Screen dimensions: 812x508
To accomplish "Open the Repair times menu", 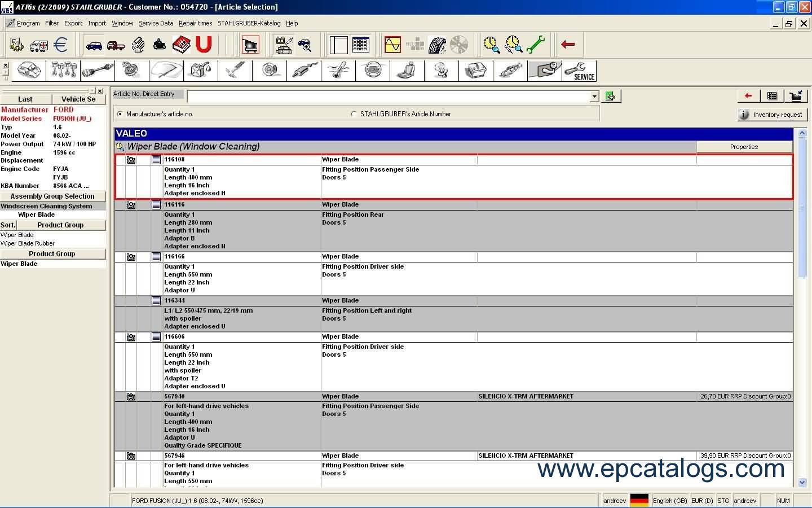I will coord(195,23).
